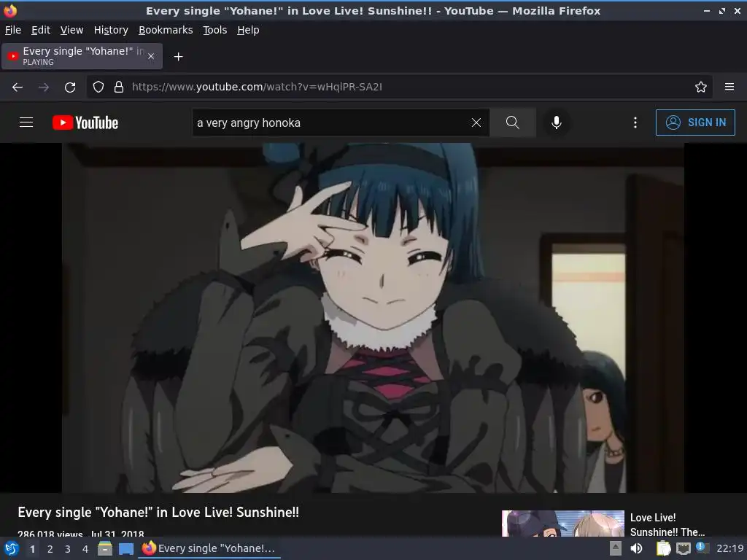747x560 pixels.
Task: Click the 22:19 taskbar clock
Action: coord(729,548)
